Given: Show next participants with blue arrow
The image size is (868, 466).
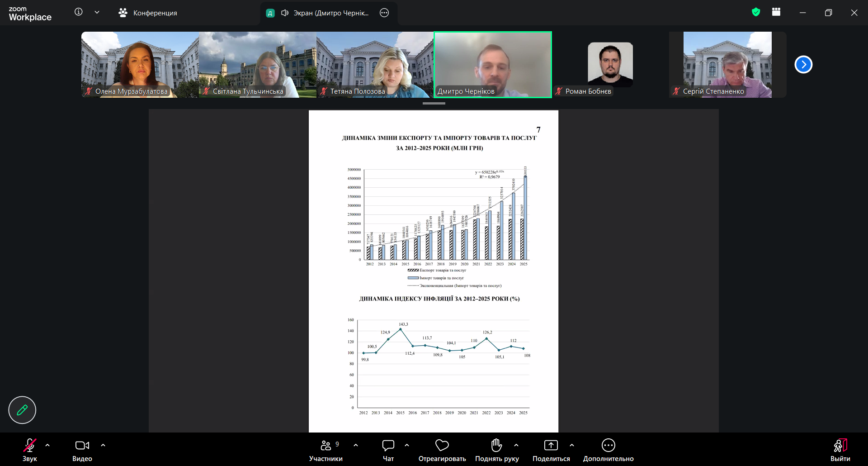Looking at the screenshot, I should (x=803, y=64).
